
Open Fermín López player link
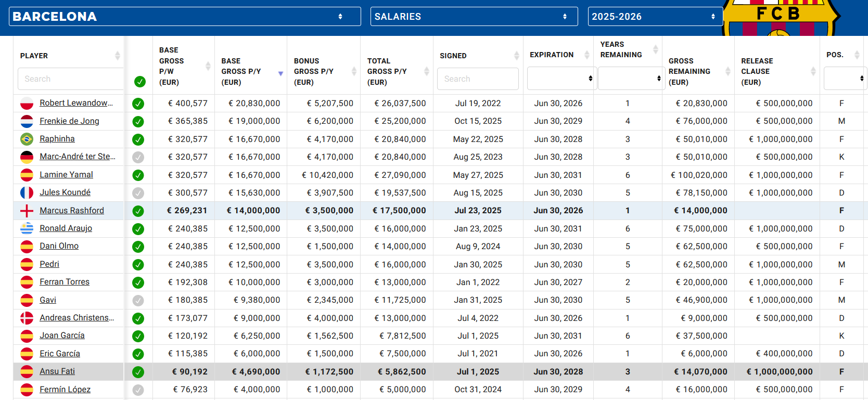65,389
